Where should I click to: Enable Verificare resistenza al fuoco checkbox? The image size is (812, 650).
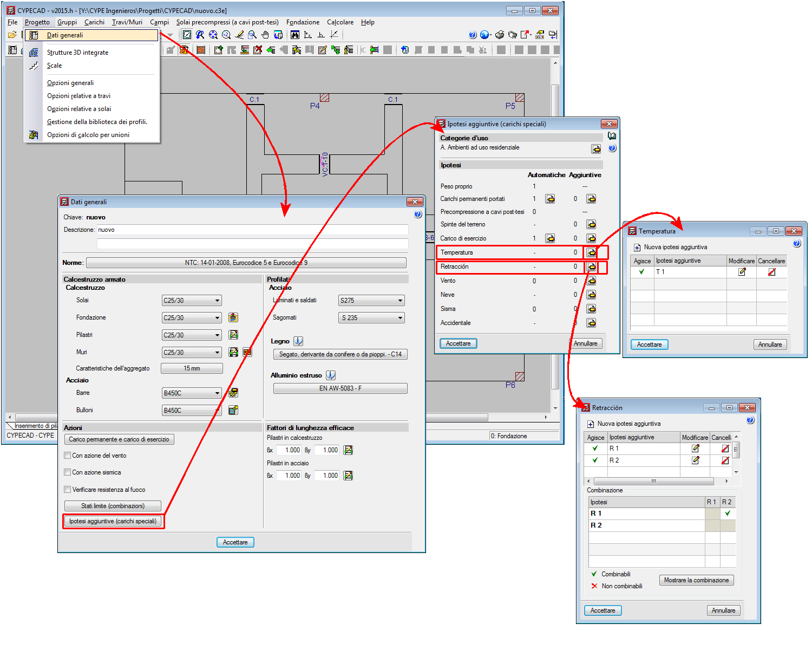68,490
